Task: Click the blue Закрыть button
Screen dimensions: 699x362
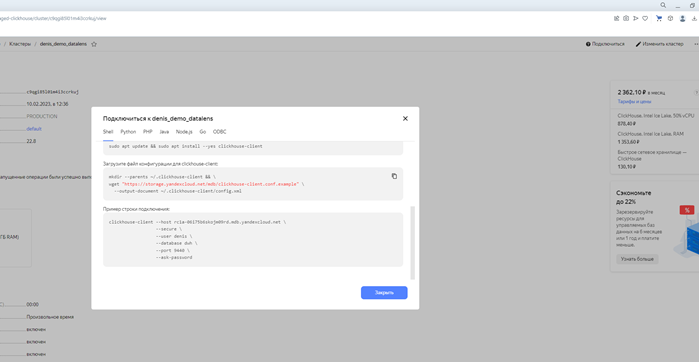Action: pos(384,292)
